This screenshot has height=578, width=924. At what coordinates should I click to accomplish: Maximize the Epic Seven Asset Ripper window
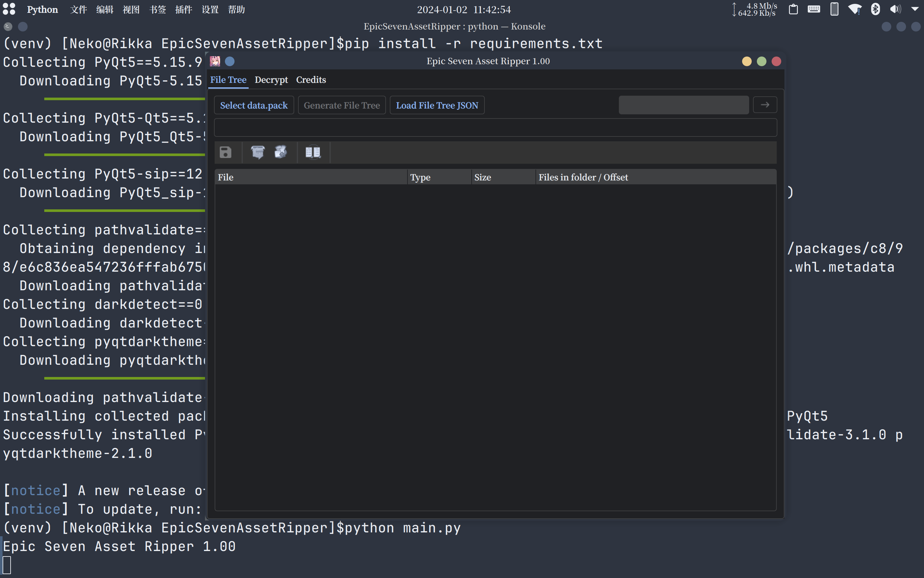pos(761,61)
